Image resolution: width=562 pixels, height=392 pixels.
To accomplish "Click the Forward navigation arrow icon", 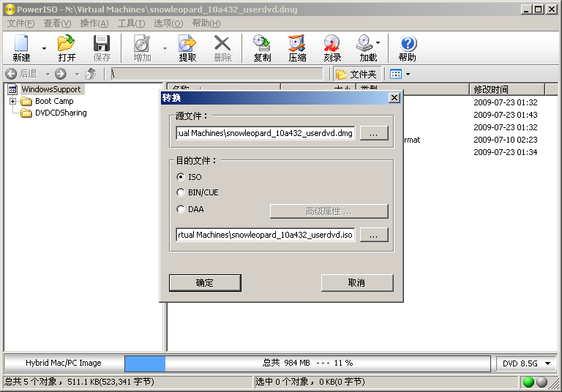I will click(61, 74).
